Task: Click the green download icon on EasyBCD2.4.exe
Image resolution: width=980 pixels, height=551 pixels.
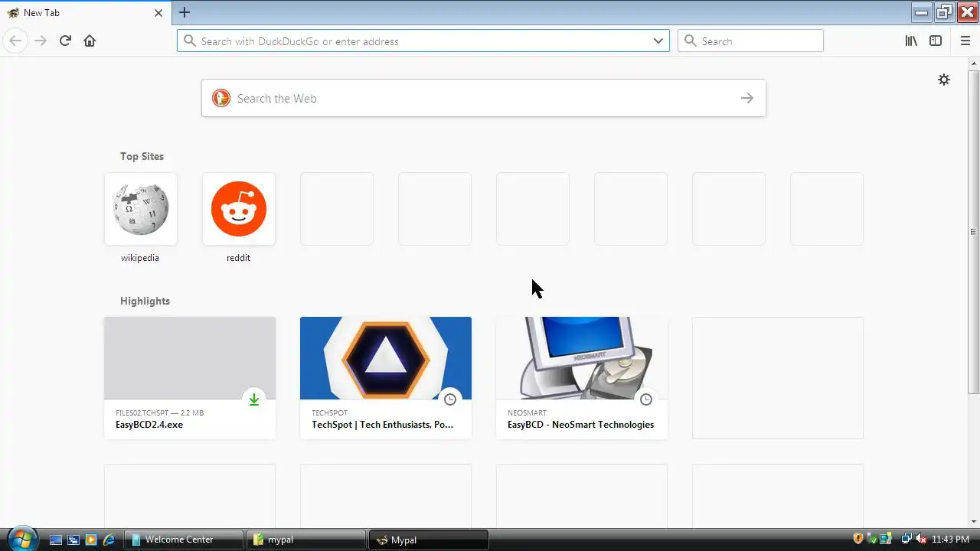Action: point(254,399)
